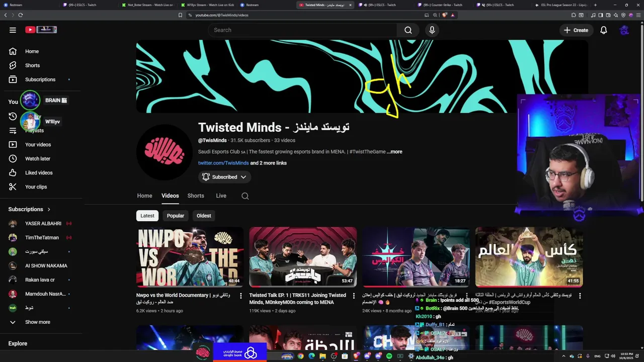Go back in browser history
This screenshot has width=644, height=362.
tap(6, 15)
